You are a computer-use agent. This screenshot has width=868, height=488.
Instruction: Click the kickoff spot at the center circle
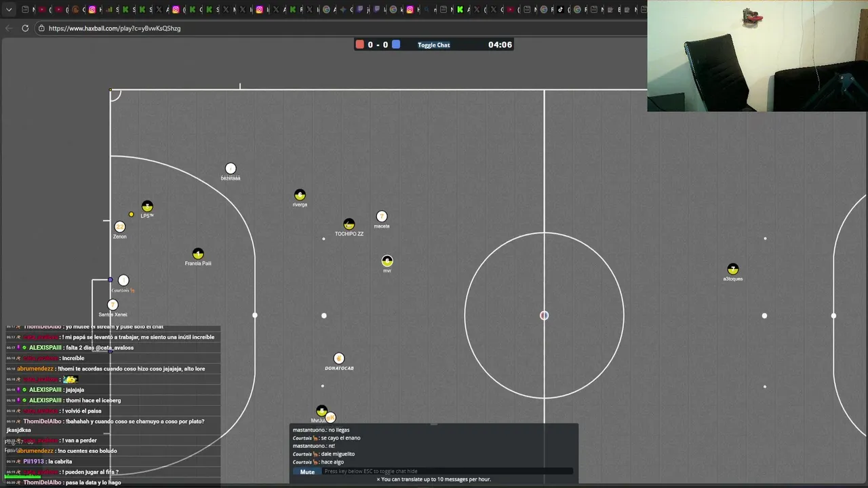[544, 315]
